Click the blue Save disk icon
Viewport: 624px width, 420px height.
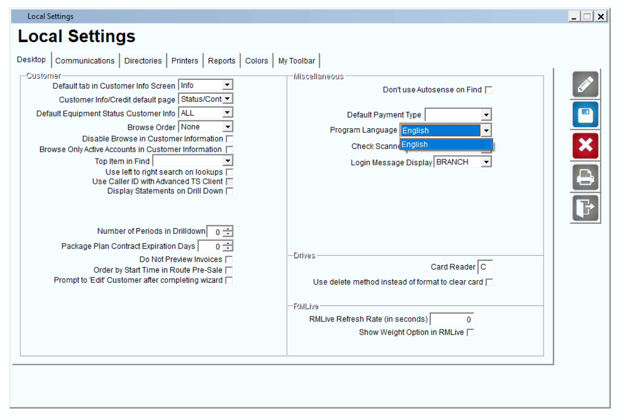(585, 115)
